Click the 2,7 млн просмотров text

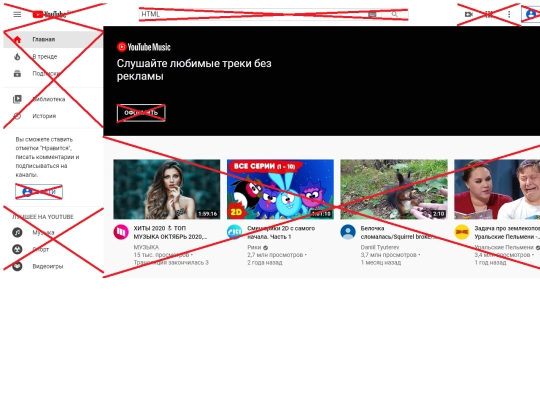tap(275, 255)
